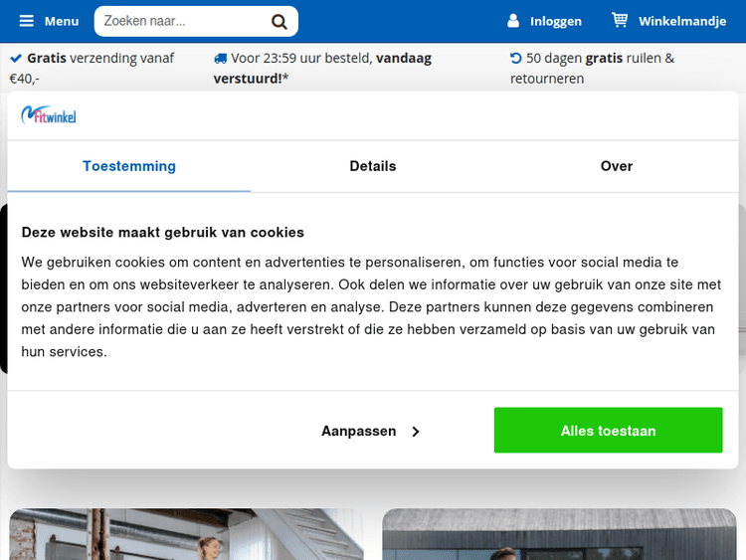This screenshot has width=746, height=560.
Task: Click the shopping cart icon
Action: (620, 20)
